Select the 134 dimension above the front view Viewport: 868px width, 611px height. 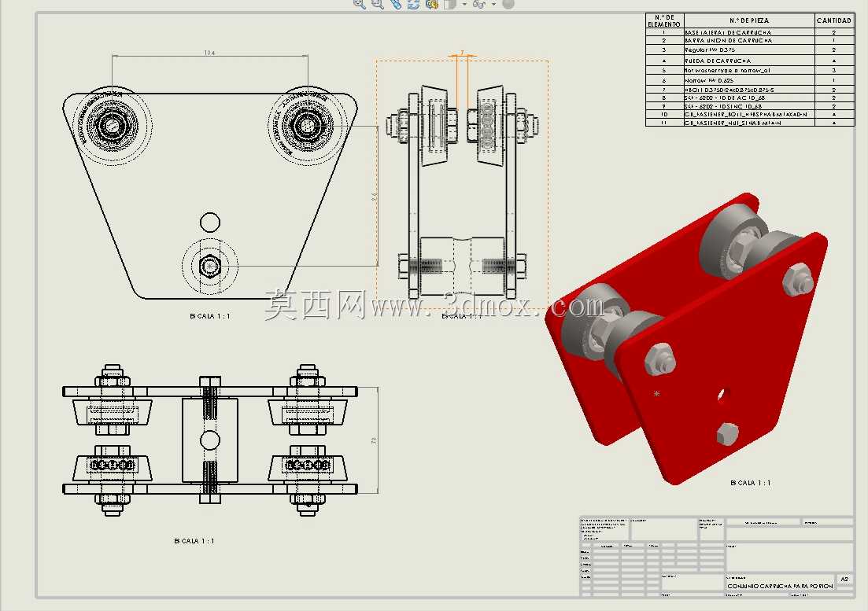209,53
